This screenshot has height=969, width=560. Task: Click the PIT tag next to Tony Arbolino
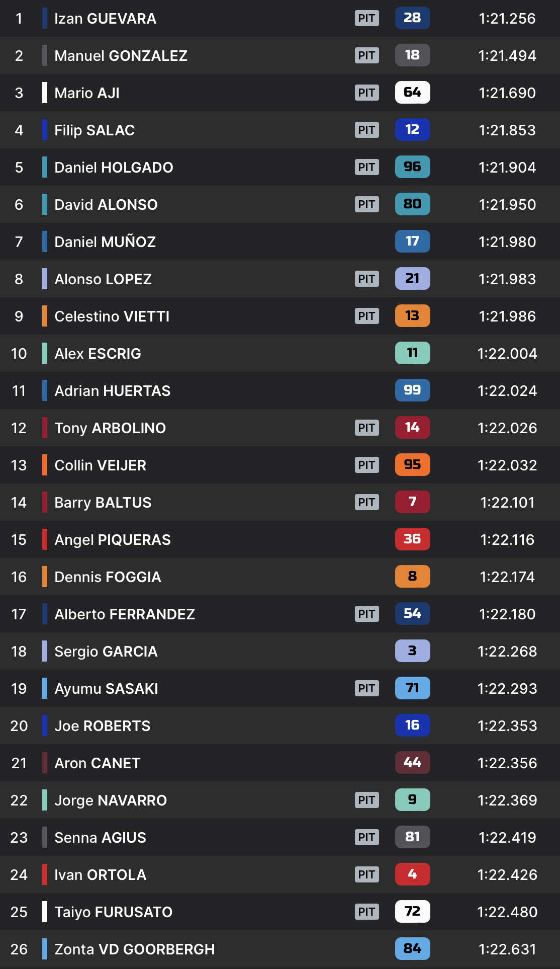pos(366,428)
